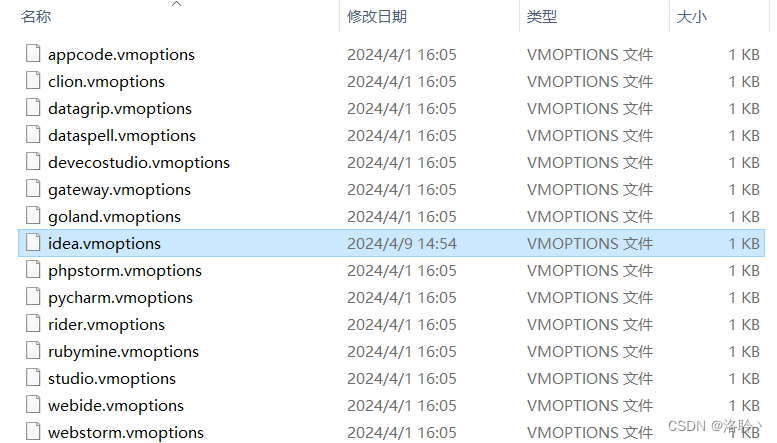Click the goland.vmoptions file icon

click(x=33, y=215)
